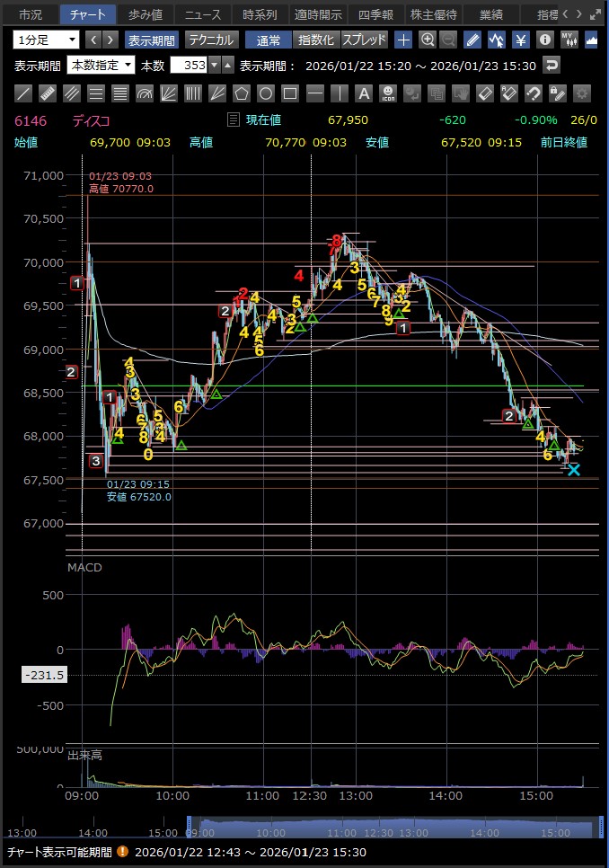
Task: Reset display period with return arrow
Action: 552,65
